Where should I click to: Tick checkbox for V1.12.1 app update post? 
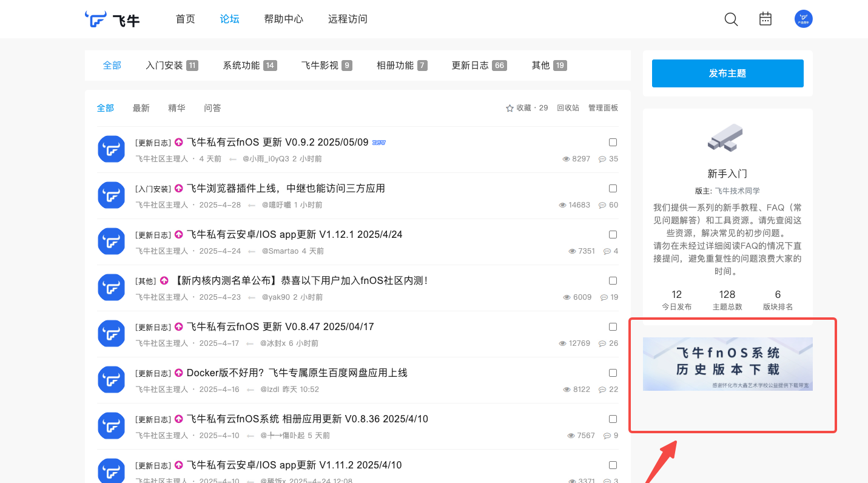(613, 235)
